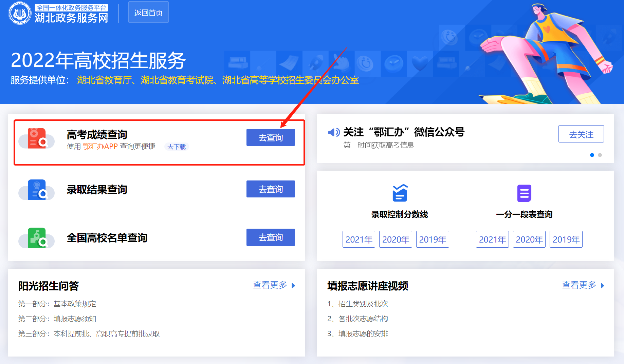
Task: Select 2019年 under 录取控制分数线
Action: tap(433, 239)
